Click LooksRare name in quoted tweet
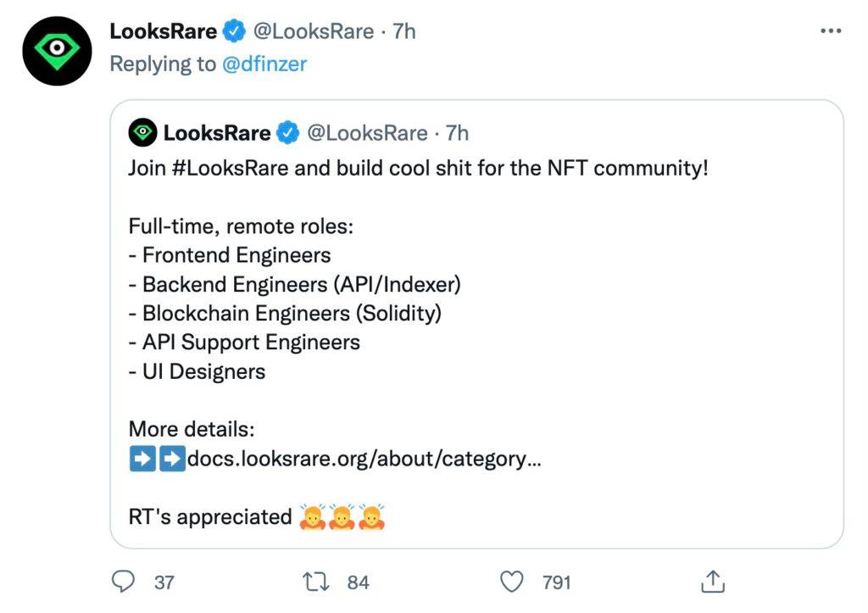 coord(216,132)
